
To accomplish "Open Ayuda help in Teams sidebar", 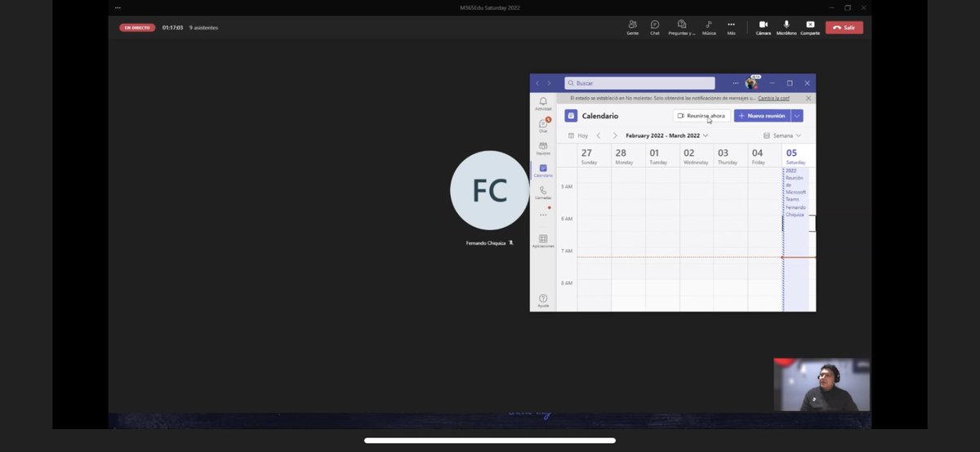I will [x=543, y=301].
